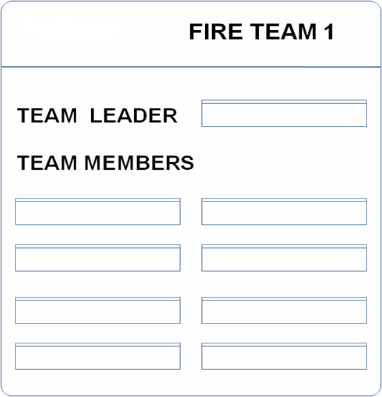Image resolution: width=382 pixels, height=397 pixels.
Task: Click the bottom-right team member field
Action: coord(284,356)
